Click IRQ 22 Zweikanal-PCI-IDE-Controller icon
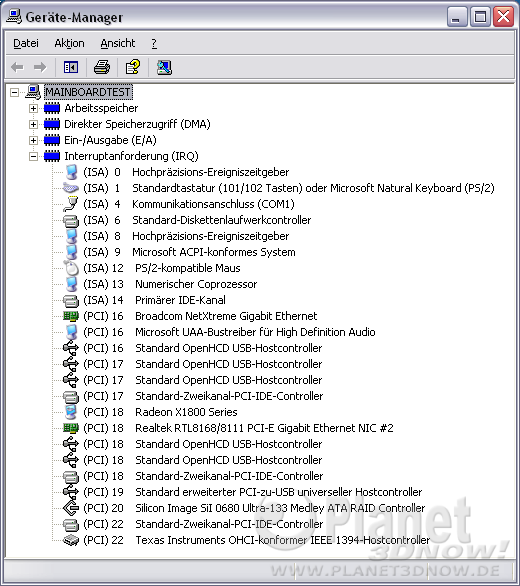 (x=71, y=525)
